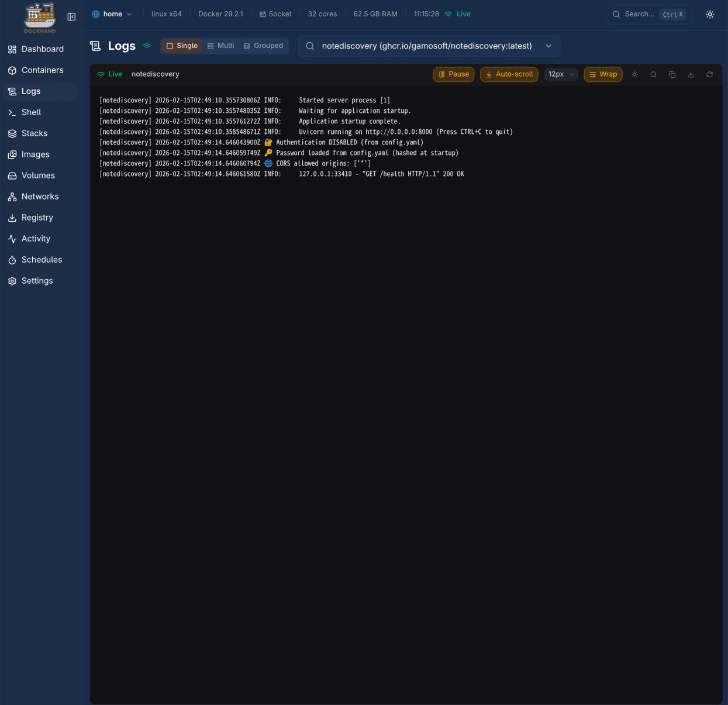Screen dimensions: 728x705
Task: Download the notediscovery logs
Action: point(691,74)
